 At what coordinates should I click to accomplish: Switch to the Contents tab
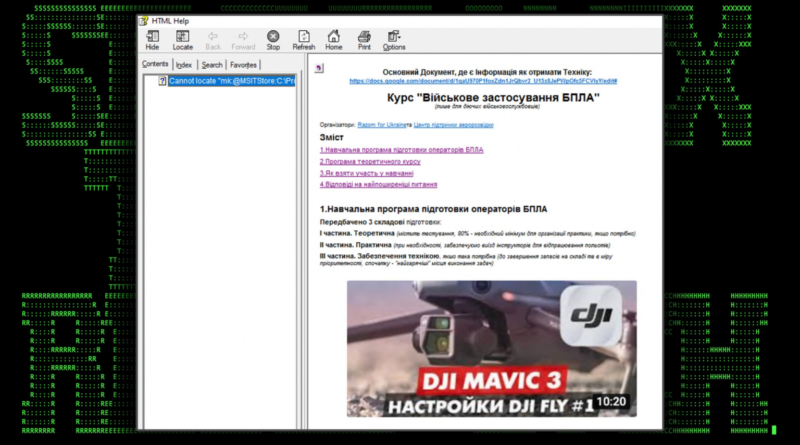click(155, 64)
